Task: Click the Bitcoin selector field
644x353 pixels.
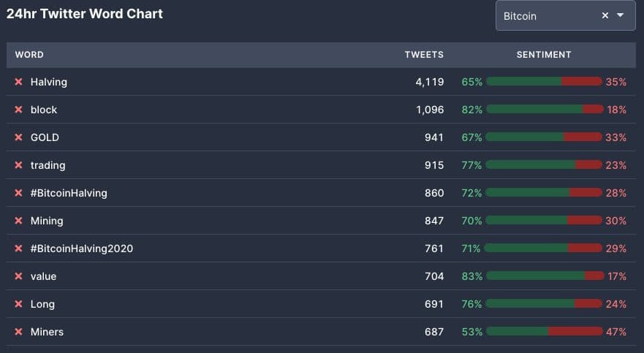Action: pyautogui.click(x=545, y=15)
